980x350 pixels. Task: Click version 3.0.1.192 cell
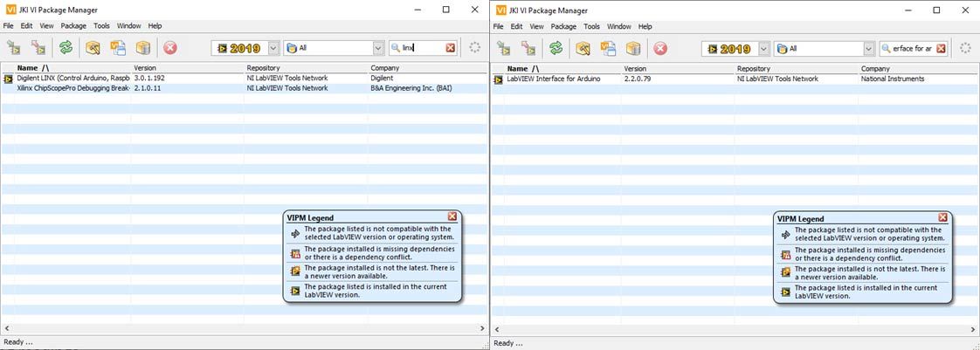[149, 79]
